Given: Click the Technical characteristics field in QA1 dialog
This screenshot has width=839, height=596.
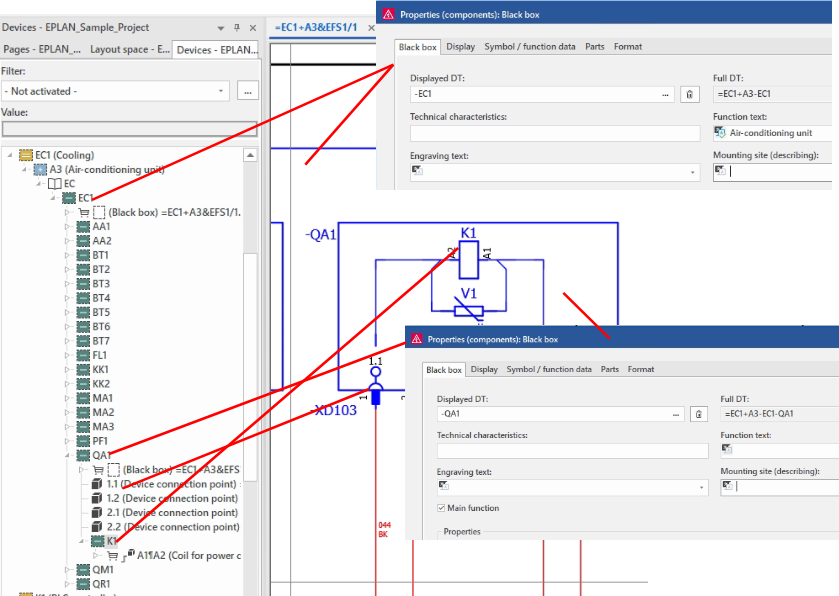Looking at the screenshot, I should tap(571, 450).
